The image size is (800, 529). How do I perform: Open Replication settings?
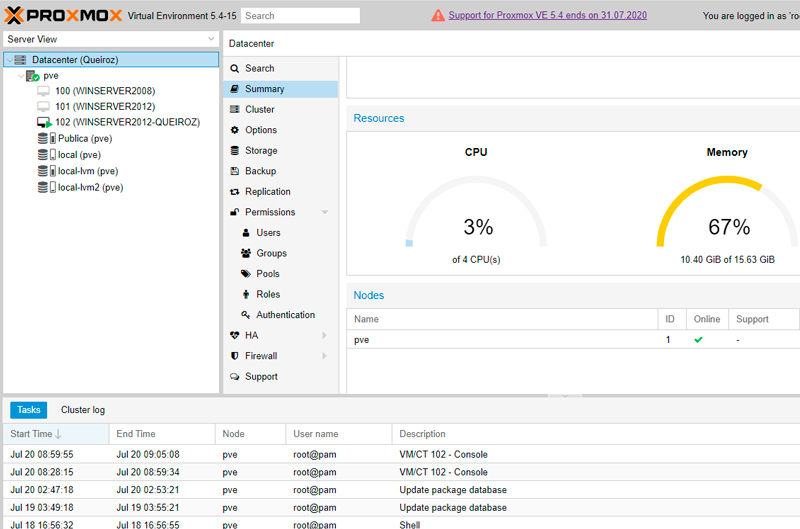(281, 192)
